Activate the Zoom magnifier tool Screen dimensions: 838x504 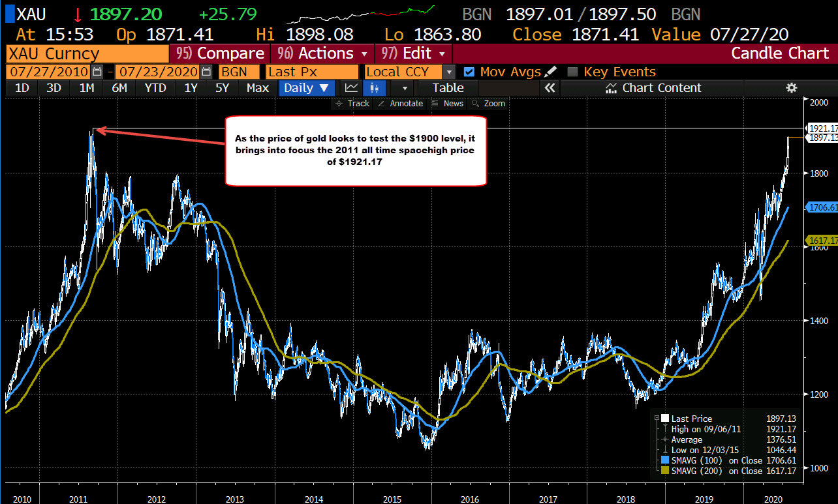[x=489, y=104]
